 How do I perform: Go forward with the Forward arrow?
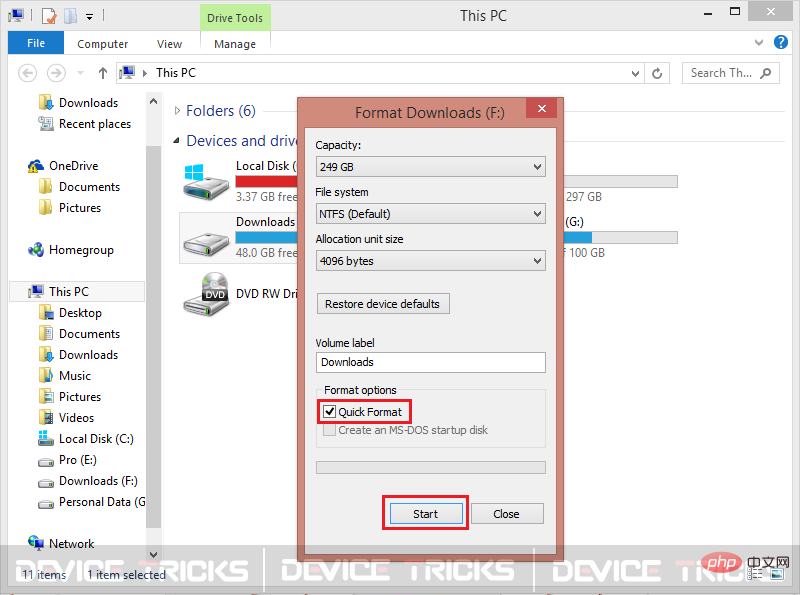tap(56, 73)
